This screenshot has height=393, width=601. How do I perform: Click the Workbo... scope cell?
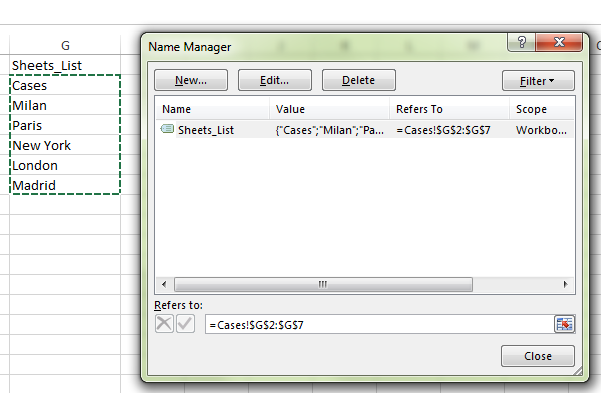pyautogui.click(x=541, y=130)
